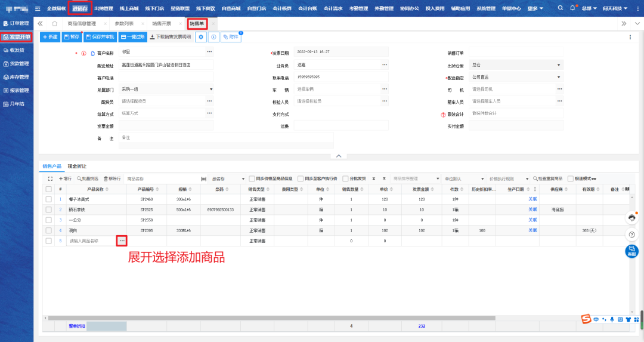Image resolution: width=644 pixels, height=342 pixels.
Task: Open the 客服 customer service icon
Action: coord(632,251)
